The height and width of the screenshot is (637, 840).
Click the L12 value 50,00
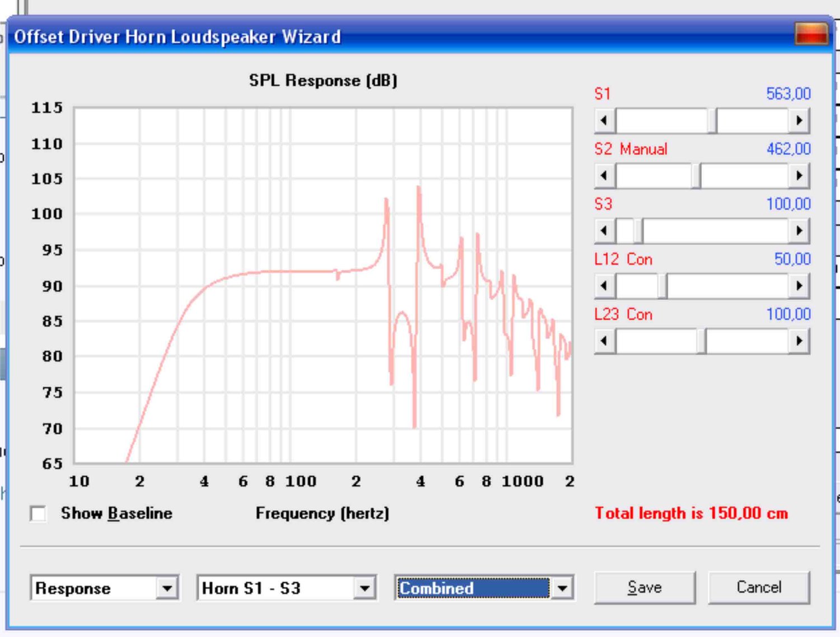pyautogui.click(x=792, y=259)
